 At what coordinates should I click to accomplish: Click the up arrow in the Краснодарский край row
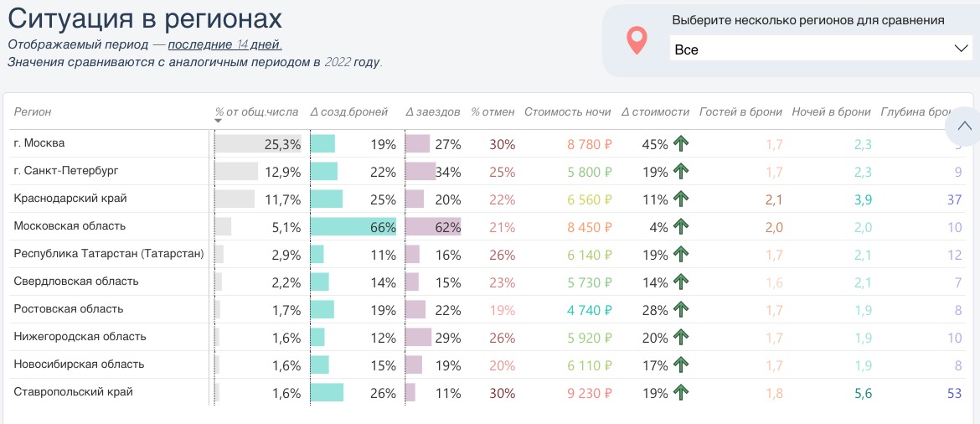tap(681, 199)
